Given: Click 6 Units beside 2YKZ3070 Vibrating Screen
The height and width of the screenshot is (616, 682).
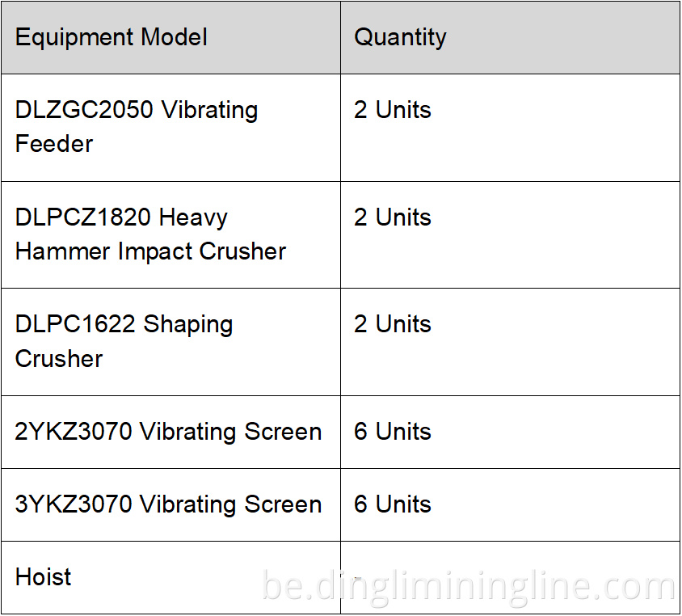Looking at the screenshot, I should click(393, 432).
